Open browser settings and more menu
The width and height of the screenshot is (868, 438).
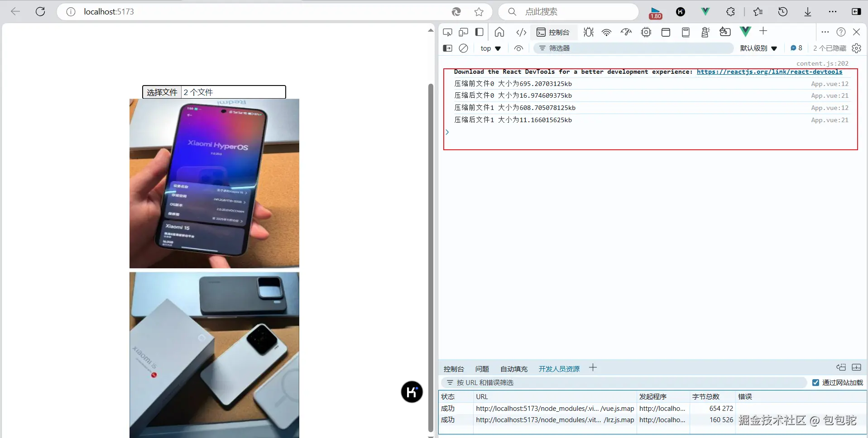click(832, 12)
